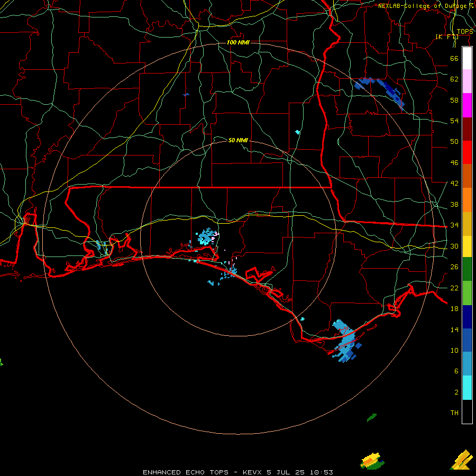Click the white swatch atop the tops legend
Screen dimensions: 476x476
pos(467,58)
